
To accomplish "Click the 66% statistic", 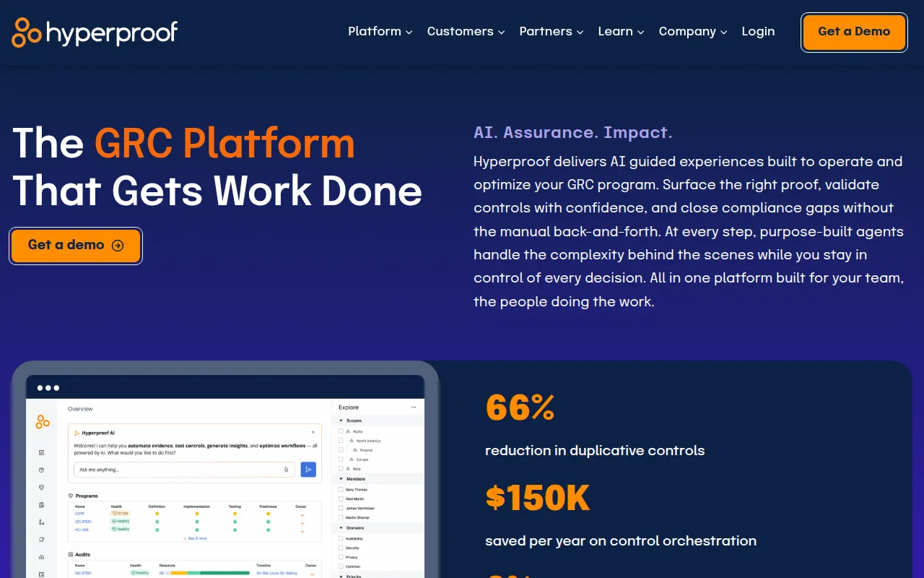I will coord(520,407).
